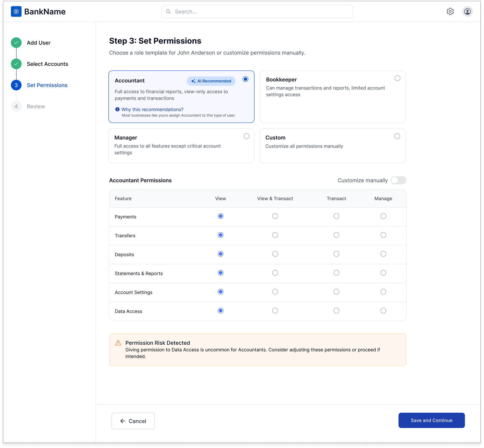
Task: Click the Custom role card title
Action: (x=275, y=138)
